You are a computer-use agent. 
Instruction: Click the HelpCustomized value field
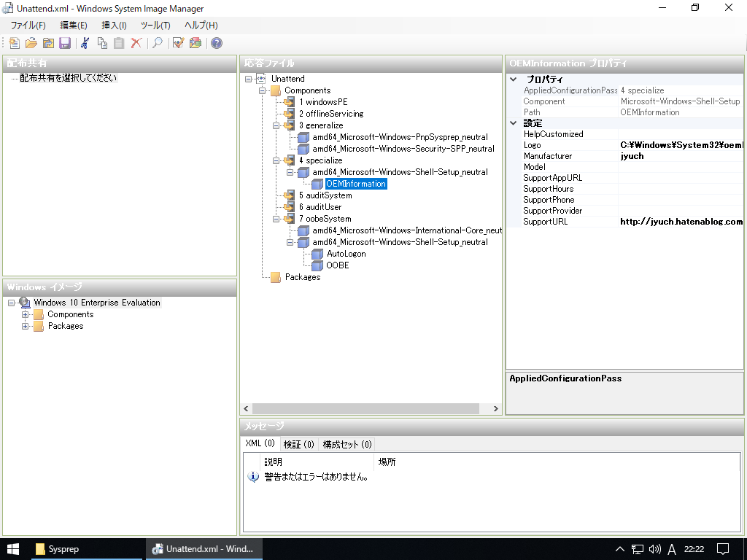pos(681,134)
